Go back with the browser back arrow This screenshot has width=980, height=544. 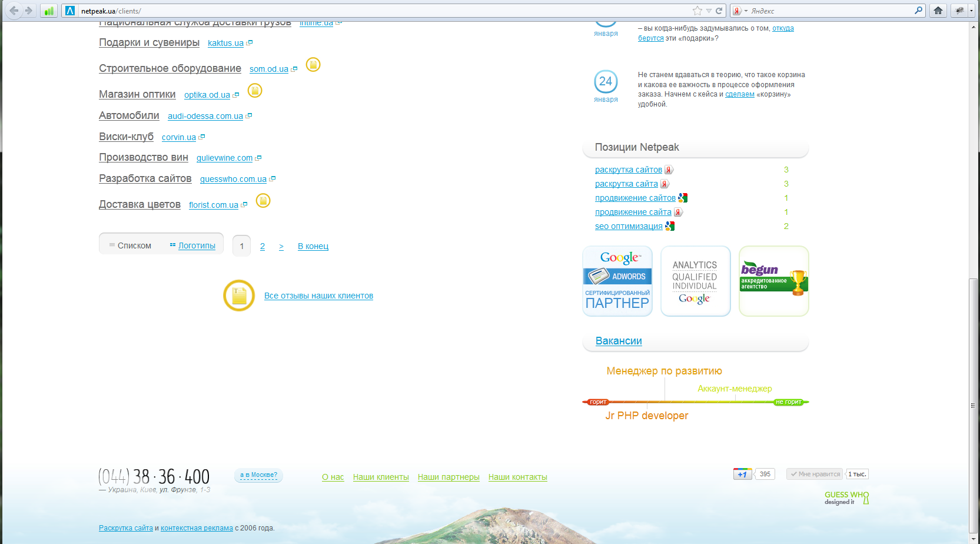(14, 11)
